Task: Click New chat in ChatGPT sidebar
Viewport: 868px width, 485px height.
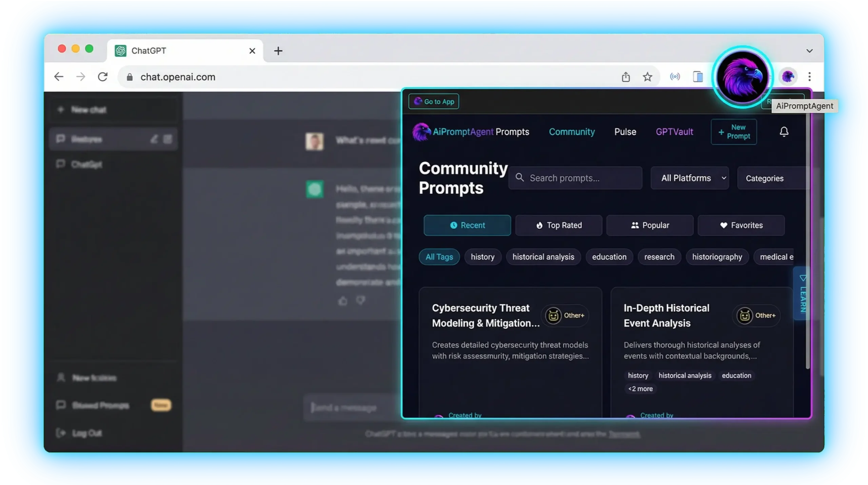Action: point(113,110)
